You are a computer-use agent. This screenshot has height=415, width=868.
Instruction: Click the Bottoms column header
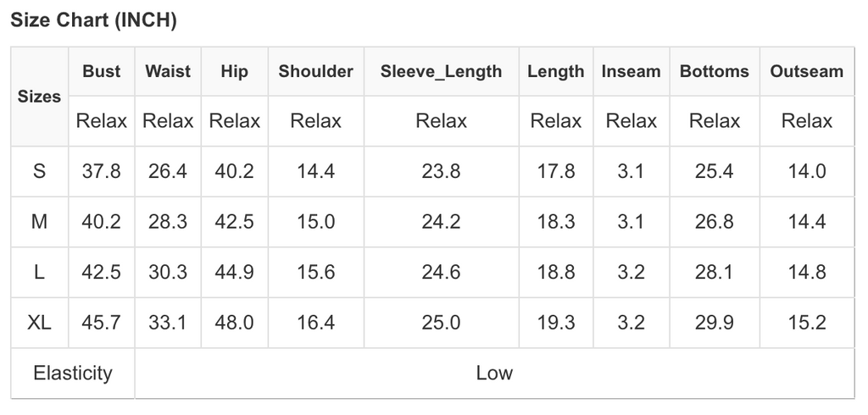pos(715,72)
